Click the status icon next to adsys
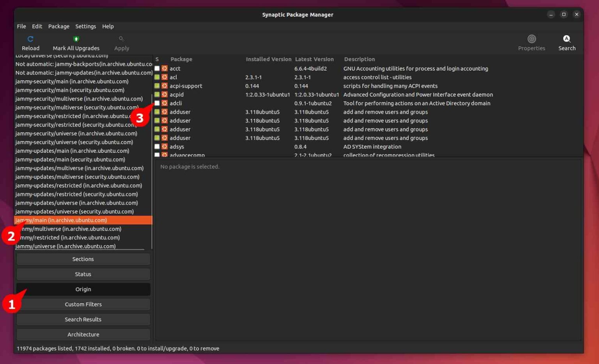This screenshot has height=364, width=599. [157, 147]
